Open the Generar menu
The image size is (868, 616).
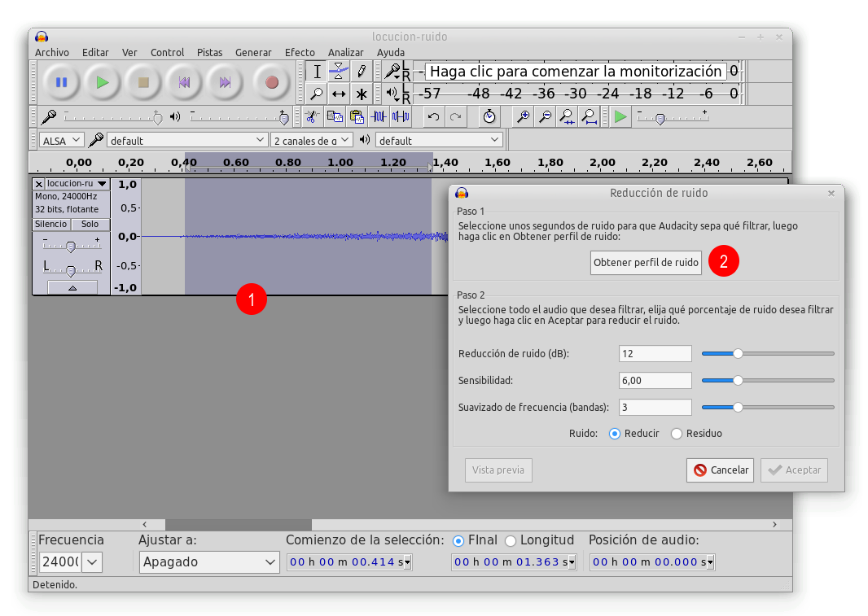(253, 53)
